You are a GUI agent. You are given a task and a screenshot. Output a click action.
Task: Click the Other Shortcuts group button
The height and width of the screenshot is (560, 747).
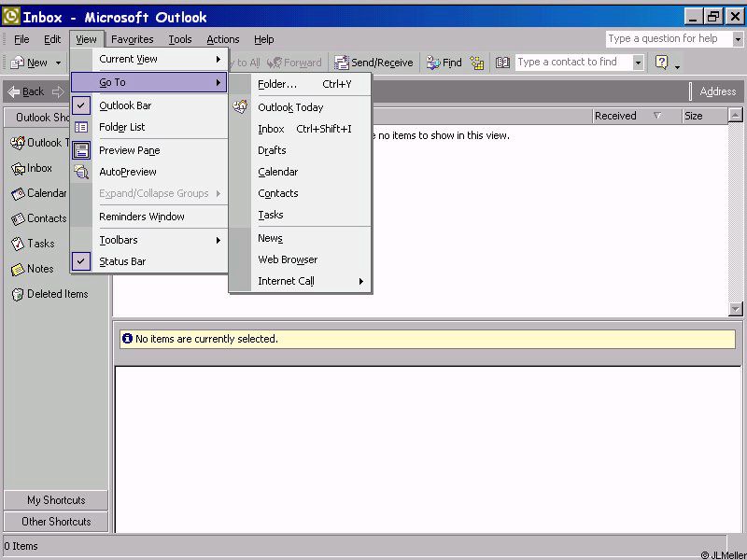56,522
